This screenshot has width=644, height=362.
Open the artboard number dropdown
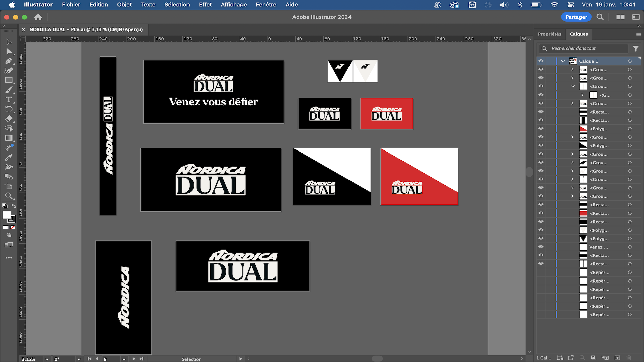click(124, 359)
